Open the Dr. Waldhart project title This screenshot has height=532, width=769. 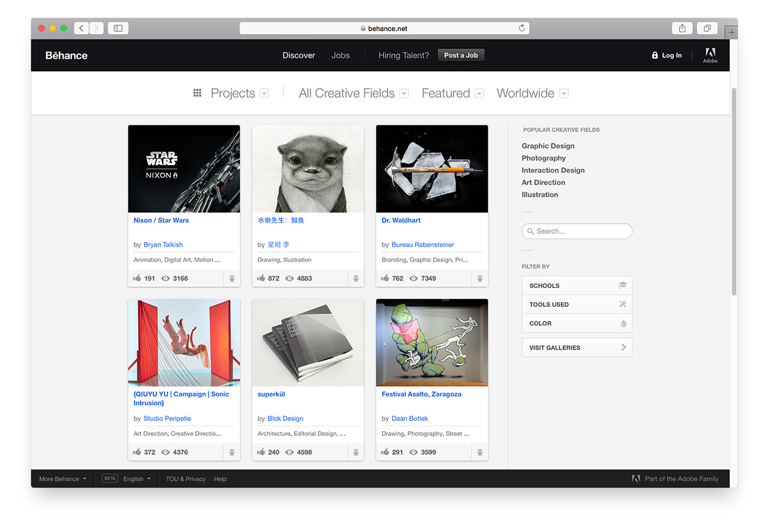point(401,220)
